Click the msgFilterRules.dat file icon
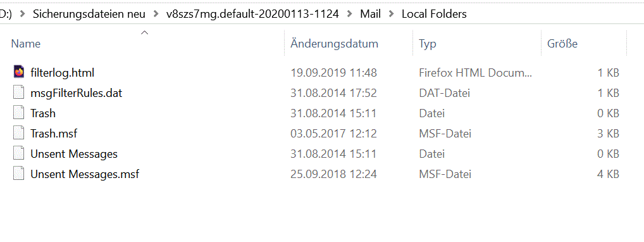 point(19,93)
